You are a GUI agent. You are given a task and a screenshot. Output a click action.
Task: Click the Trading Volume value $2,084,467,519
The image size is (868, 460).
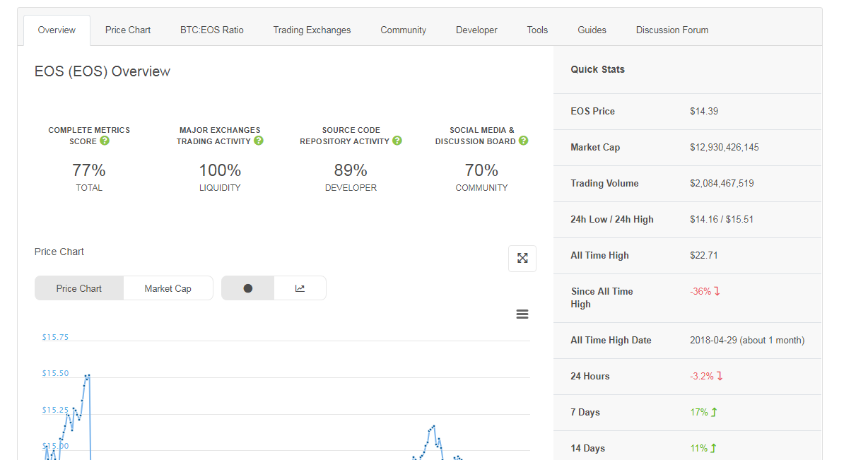[x=722, y=183]
